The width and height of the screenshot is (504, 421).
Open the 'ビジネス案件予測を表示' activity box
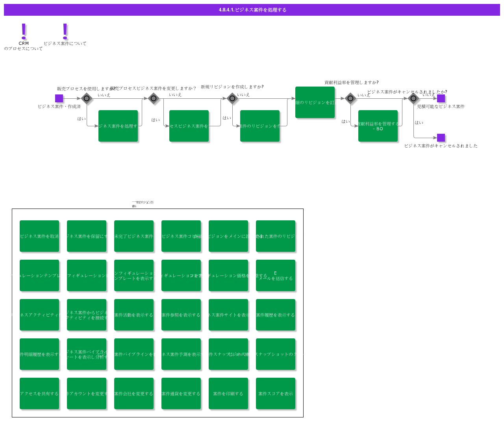[181, 354]
